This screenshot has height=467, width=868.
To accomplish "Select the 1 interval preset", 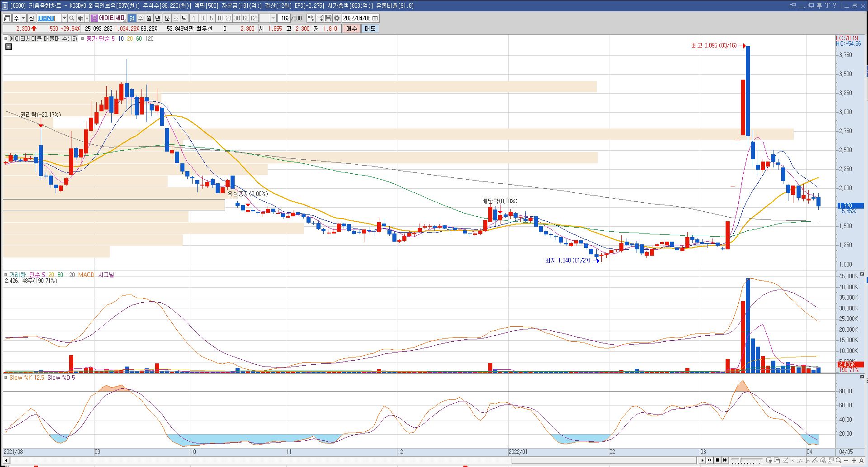I will (x=194, y=18).
